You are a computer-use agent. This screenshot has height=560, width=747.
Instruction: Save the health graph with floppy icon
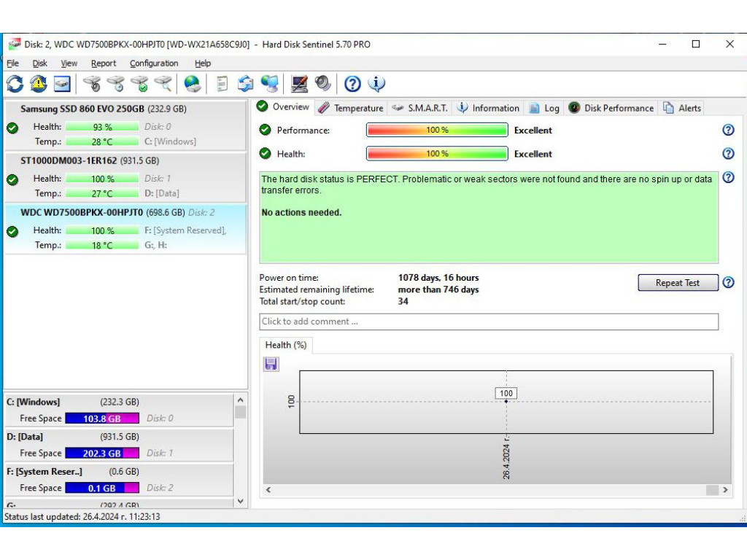pyautogui.click(x=271, y=364)
